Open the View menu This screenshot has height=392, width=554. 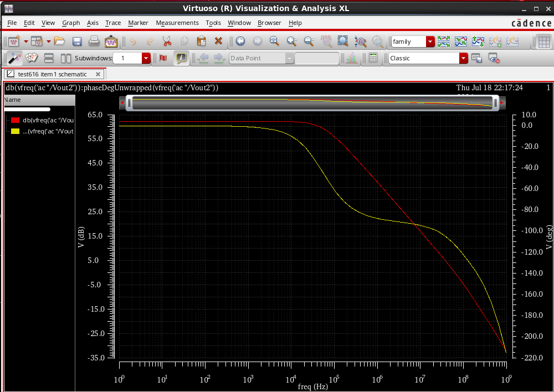pos(48,23)
